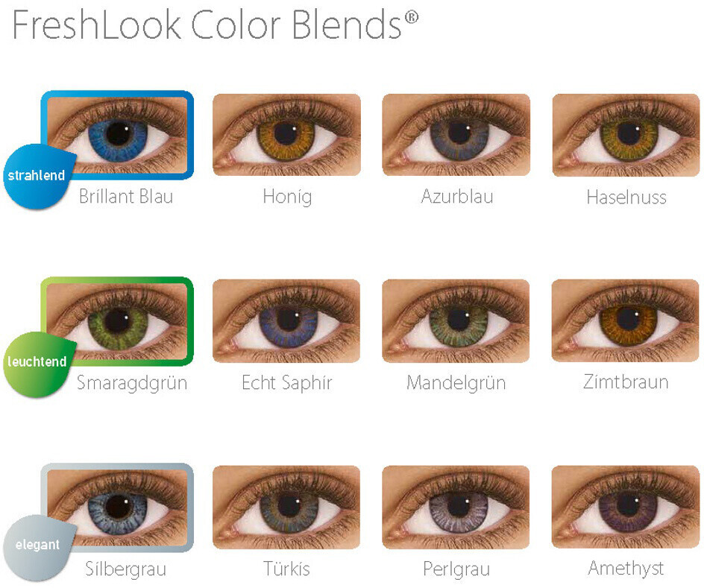Select the Amethyst purple eye image
The image size is (704, 588).
click(x=625, y=507)
